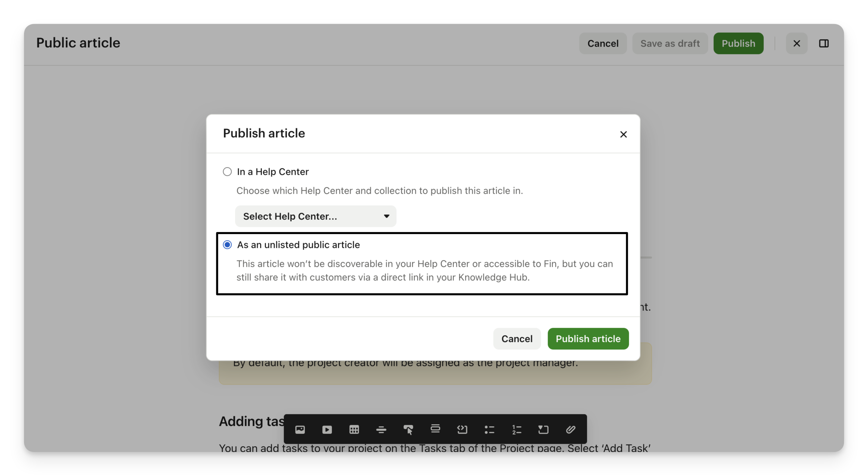Open the Select Help Center dropdown
The width and height of the screenshot is (868, 476).
[315, 216]
